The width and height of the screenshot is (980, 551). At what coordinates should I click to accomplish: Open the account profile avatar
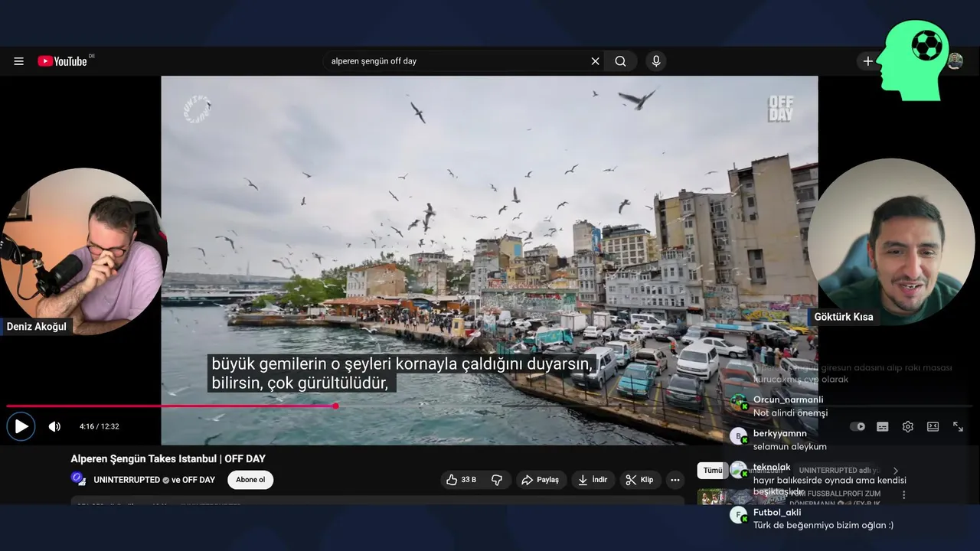click(x=955, y=61)
